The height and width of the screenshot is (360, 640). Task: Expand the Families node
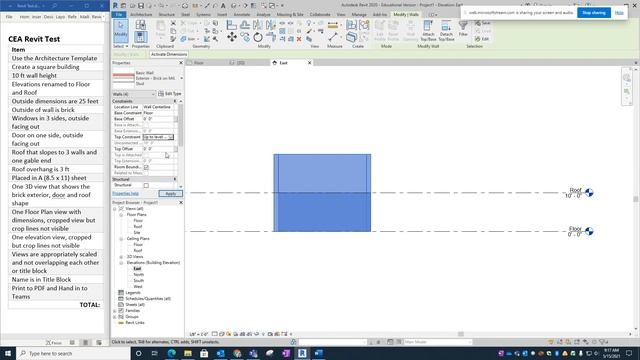115,311
